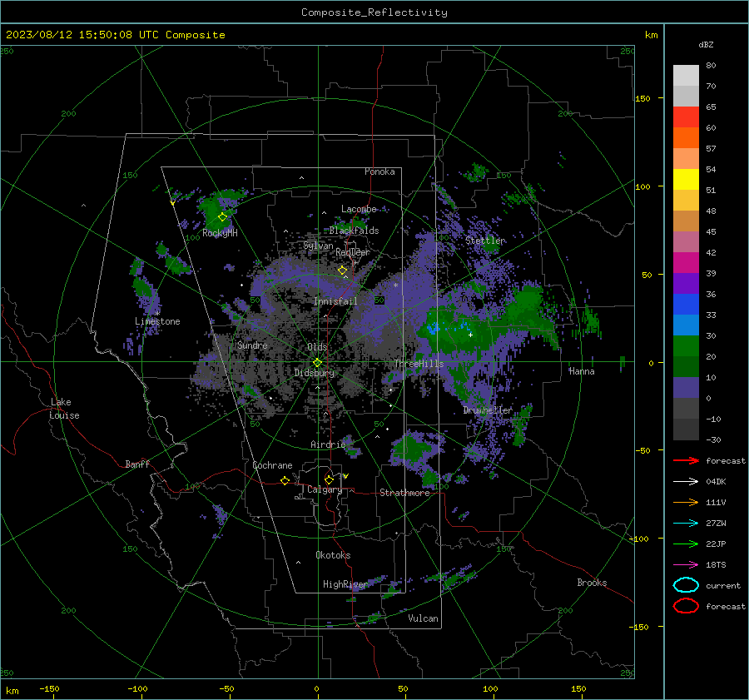Select the Innisfail label
Screen dimensions: 749x700
tap(335, 301)
